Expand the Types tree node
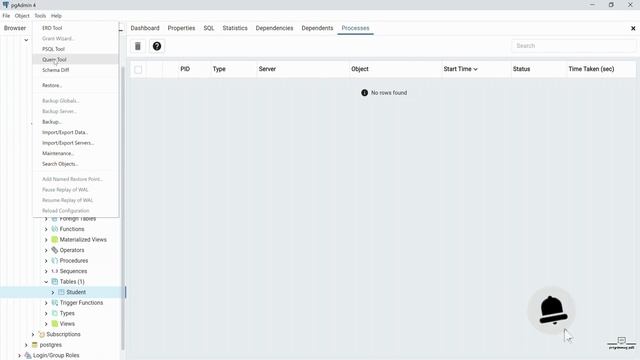This screenshot has height=360, width=640. pos(46,313)
